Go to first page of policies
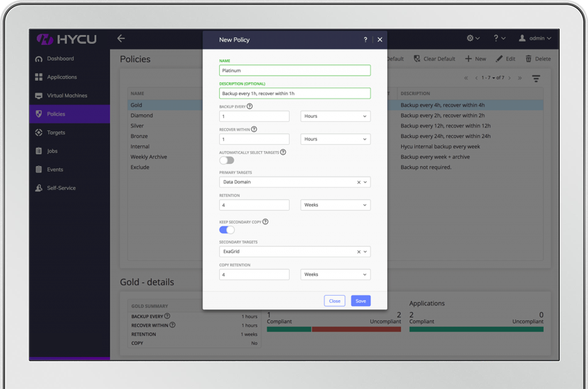 (466, 78)
